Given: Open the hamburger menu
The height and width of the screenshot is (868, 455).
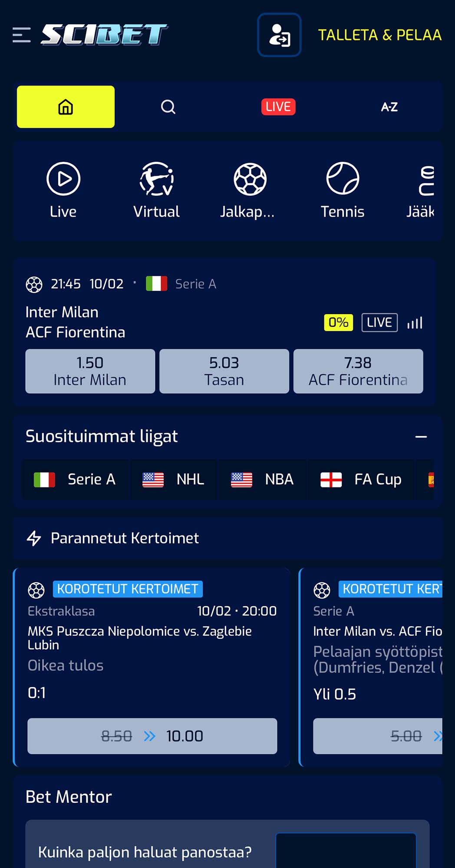Looking at the screenshot, I should 22,35.
